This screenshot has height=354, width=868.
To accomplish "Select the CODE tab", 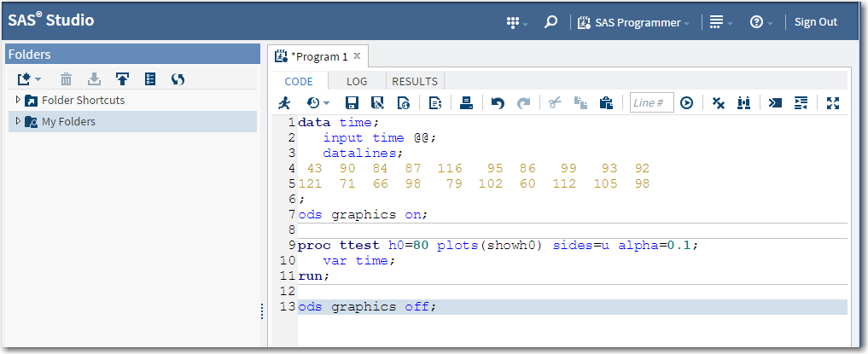I will [299, 81].
